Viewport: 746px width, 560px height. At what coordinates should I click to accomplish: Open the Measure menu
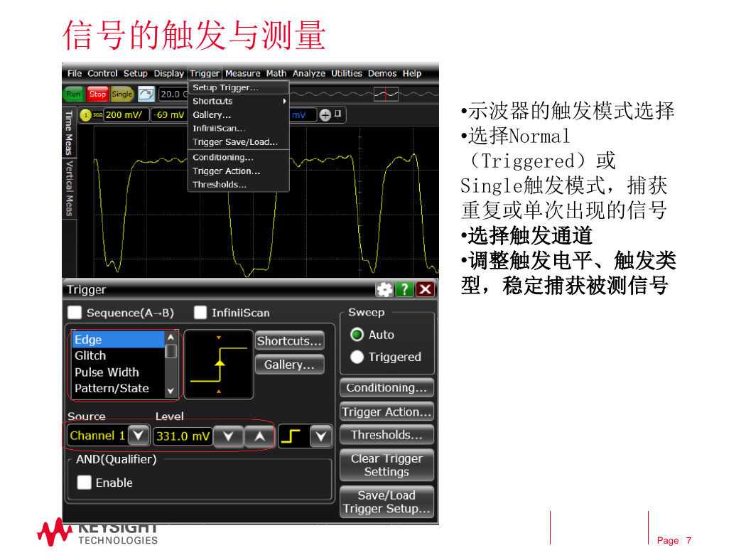coord(243,73)
